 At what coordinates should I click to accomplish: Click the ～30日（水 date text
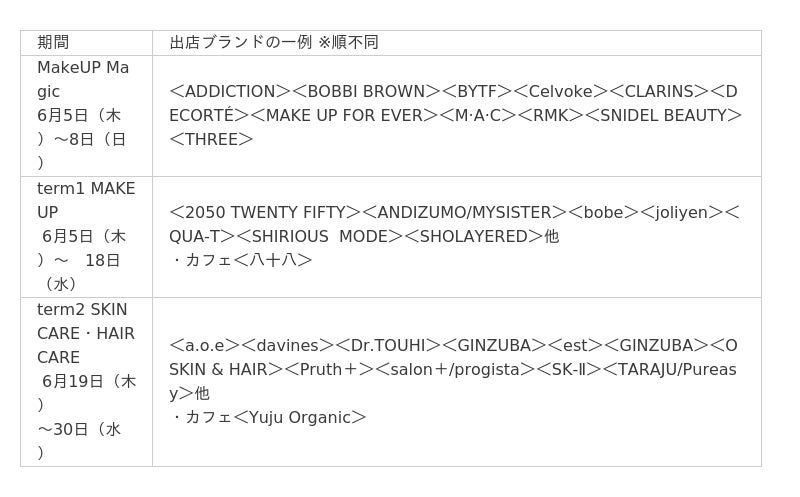tap(79, 429)
